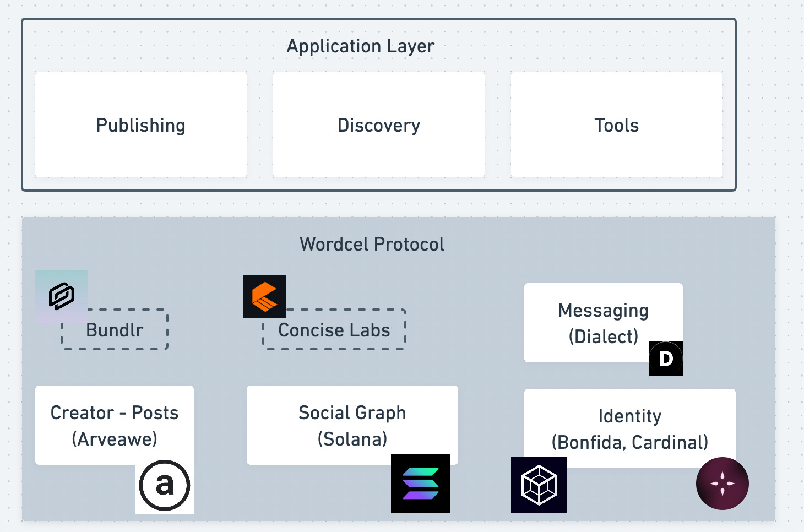Select the Discovery box

click(379, 124)
